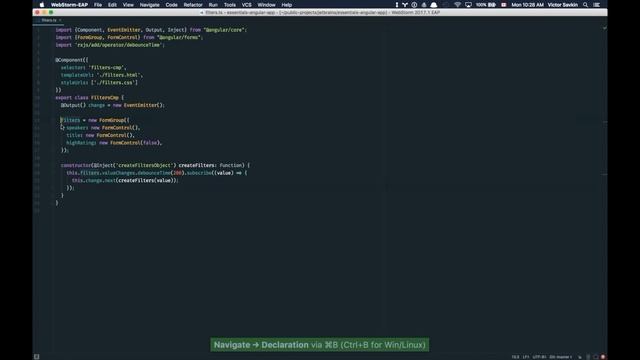Open the Navigate menu

point(149,5)
